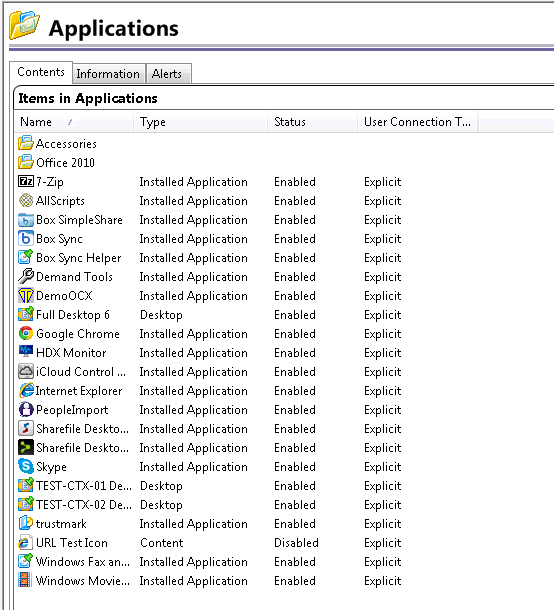Click Enabled status in 7-Zip row
Viewport: 554px width, 610px height.
point(295,182)
